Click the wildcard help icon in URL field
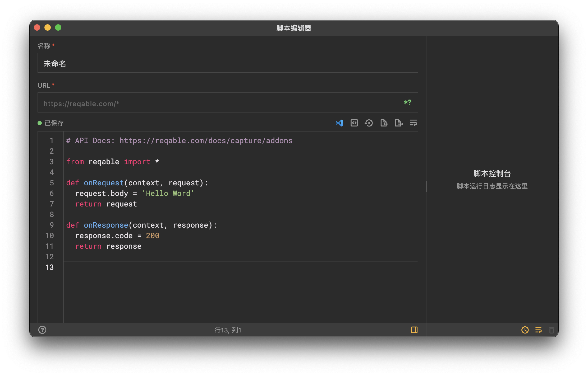Image resolution: width=588 pixels, height=376 pixels. pyautogui.click(x=407, y=102)
